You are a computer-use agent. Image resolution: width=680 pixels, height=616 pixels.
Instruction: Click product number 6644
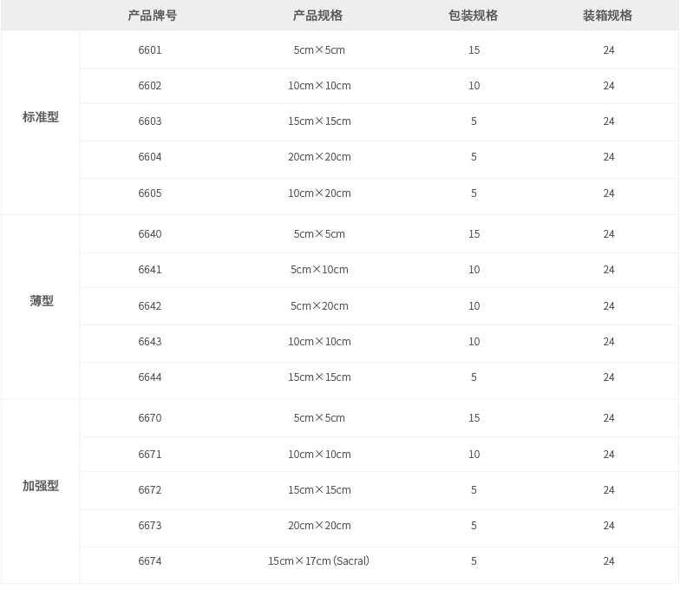coord(150,377)
